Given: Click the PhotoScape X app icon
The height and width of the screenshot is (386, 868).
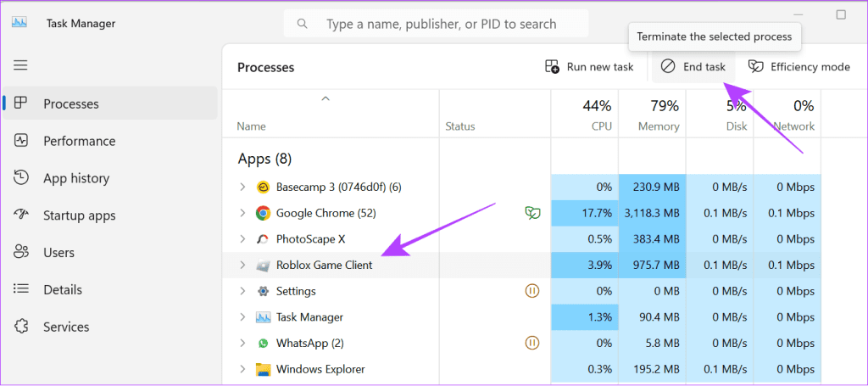Looking at the screenshot, I should coord(263,239).
